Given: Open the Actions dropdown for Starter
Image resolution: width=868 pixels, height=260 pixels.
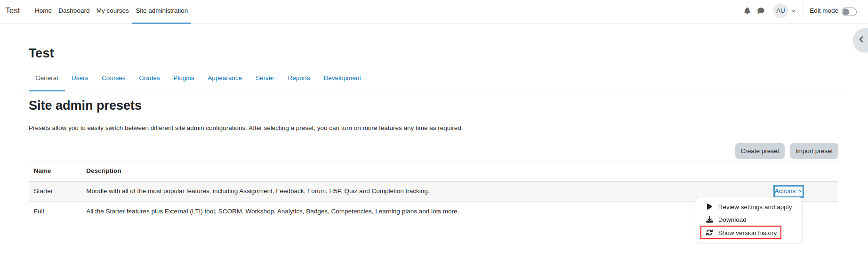Looking at the screenshot, I should pos(788,191).
